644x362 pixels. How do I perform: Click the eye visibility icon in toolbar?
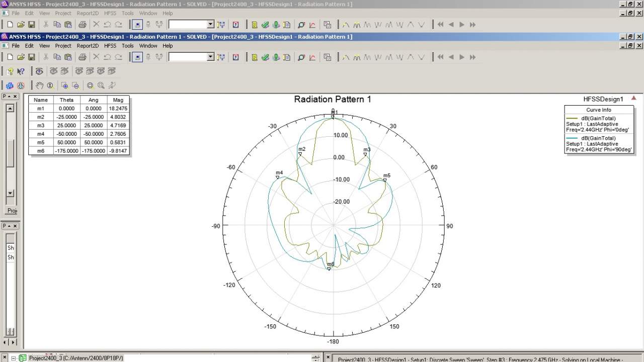(39, 71)
